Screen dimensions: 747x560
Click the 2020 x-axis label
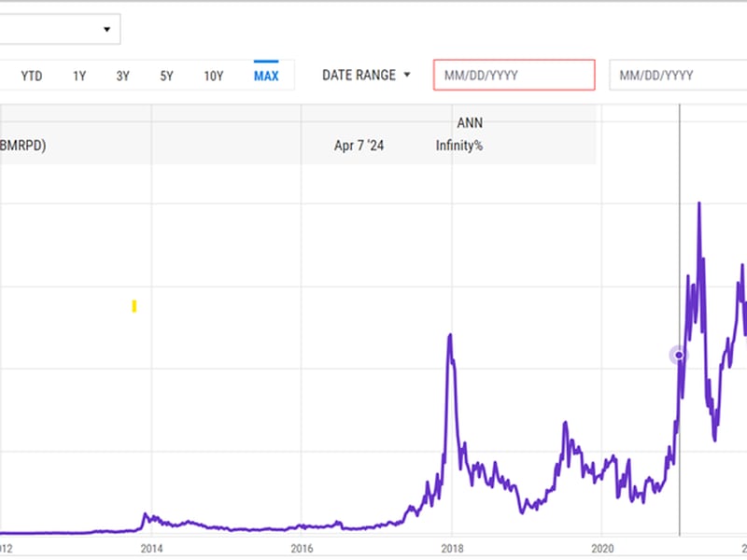click(x=602, y=548)
